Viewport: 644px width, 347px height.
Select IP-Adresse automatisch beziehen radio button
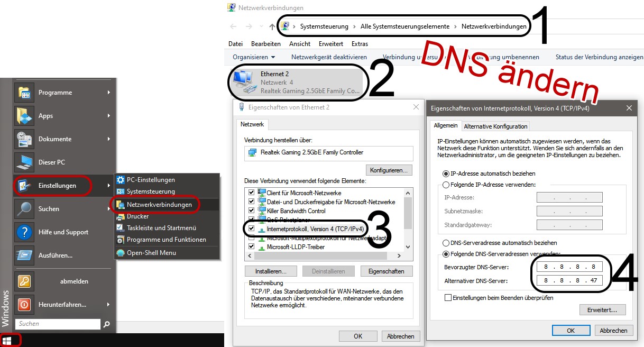pyautogui.click(x=446, y=173)
